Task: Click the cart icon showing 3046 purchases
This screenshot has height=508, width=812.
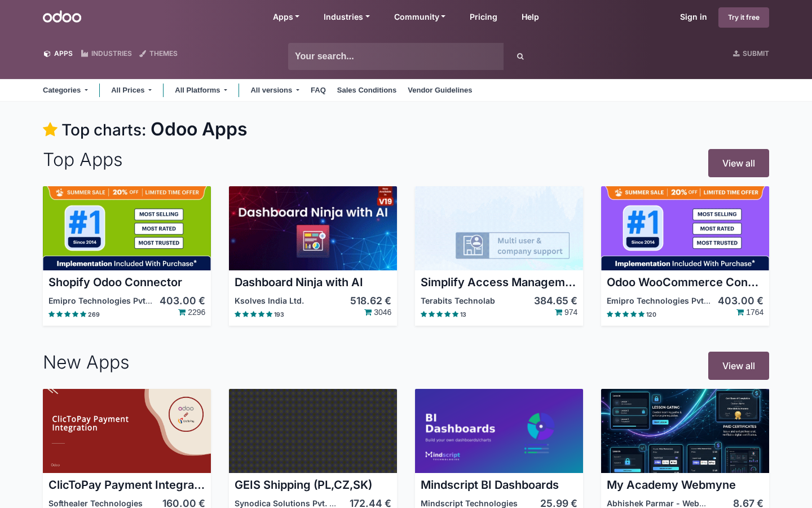Action: tap(368, 312)
